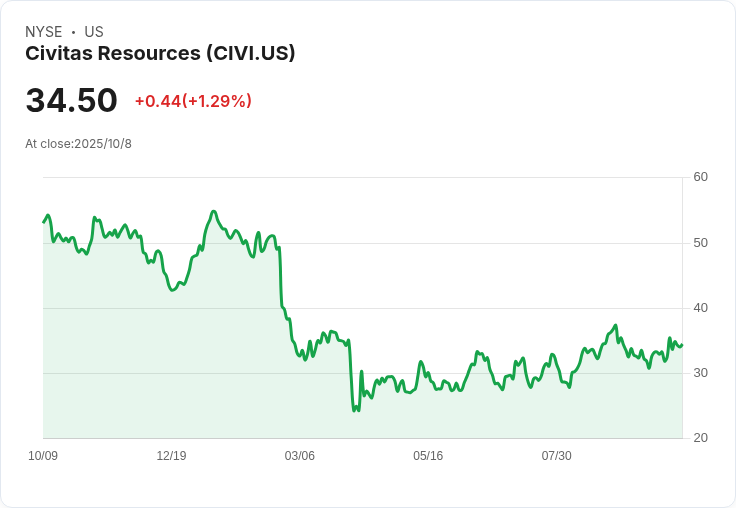The image size is (736, 508).
Task: Click the 34.50 current price
Action: 71,100
